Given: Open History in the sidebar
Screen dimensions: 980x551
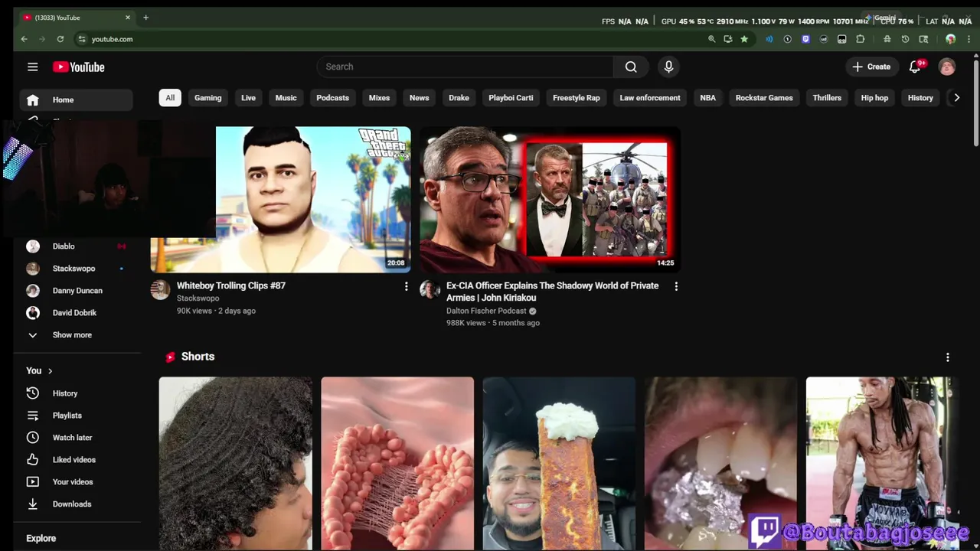Looking at the screenshot, I should (x=76, y=393).
